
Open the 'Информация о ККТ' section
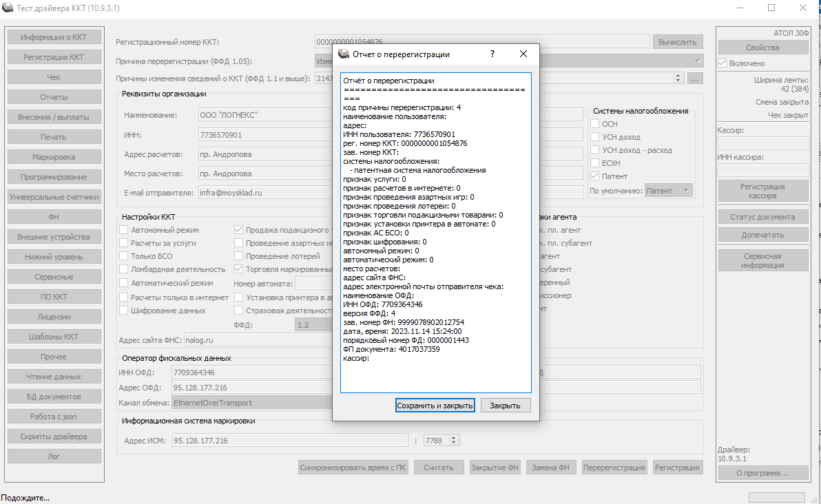click(54, 37)
